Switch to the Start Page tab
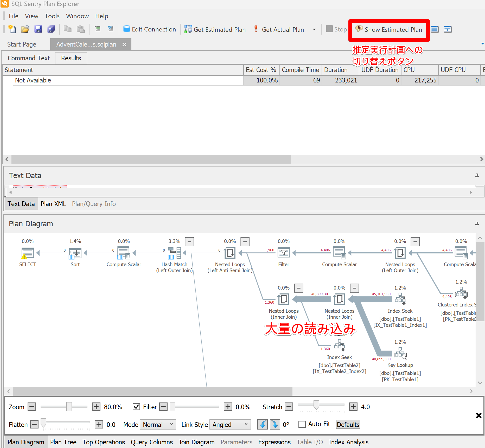485x448 pixels. click(x=22, y=44)
